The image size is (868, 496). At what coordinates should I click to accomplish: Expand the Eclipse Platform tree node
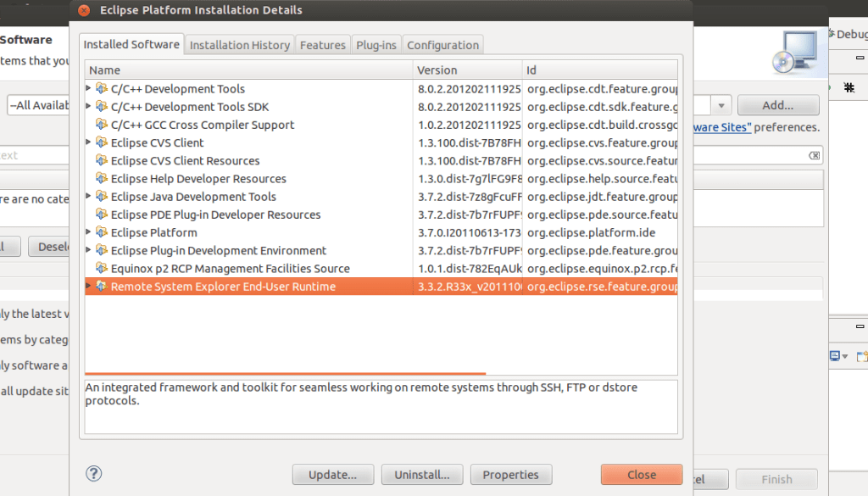pyautogui.click(x=89, y=232)
